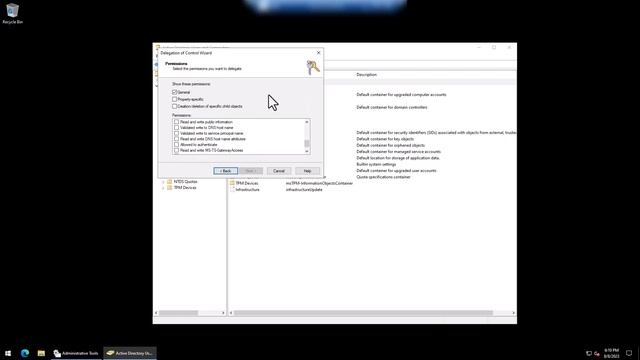The width and height of the screenshot is (640, 360).
Task: Click the network tray icon
Action: [589, 353]
